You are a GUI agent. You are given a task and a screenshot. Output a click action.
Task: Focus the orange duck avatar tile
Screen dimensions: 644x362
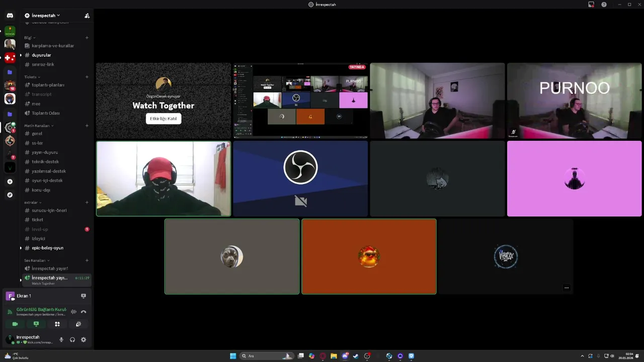coord(369,256)
